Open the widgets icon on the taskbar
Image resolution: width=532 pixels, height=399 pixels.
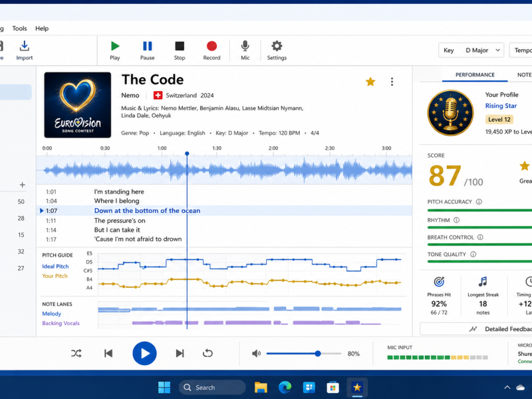pos(309,387)
